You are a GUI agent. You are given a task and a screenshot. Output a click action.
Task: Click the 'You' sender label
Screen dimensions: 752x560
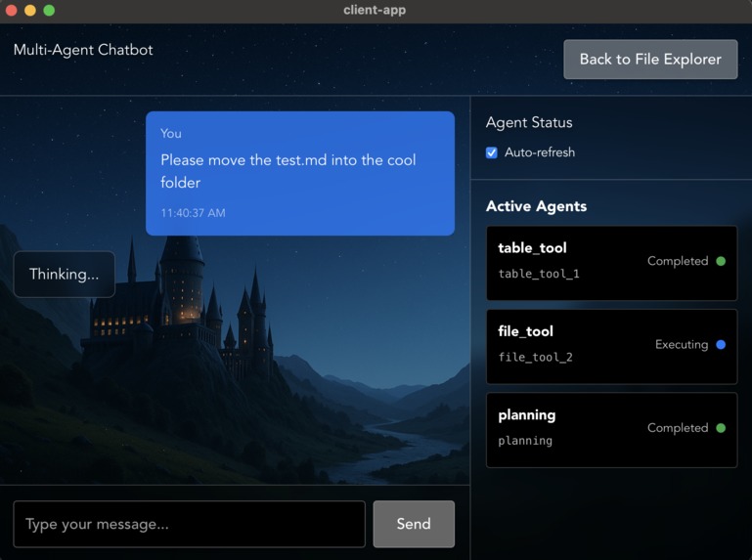tap(171, 133)
